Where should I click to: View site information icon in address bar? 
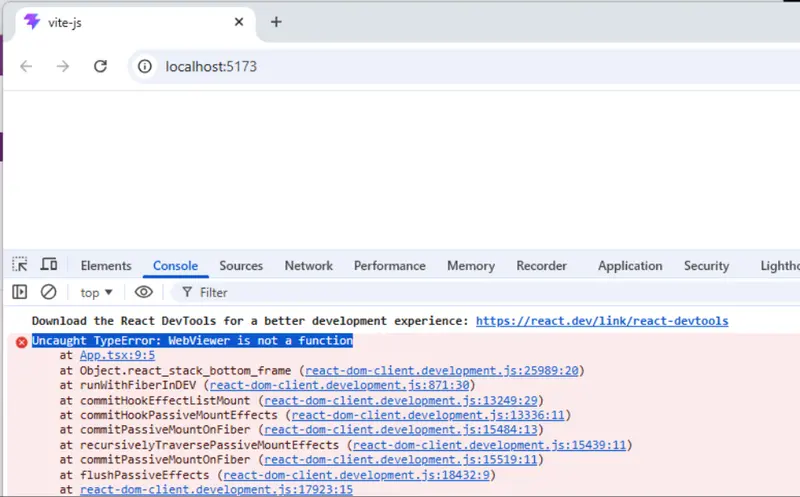145,66
